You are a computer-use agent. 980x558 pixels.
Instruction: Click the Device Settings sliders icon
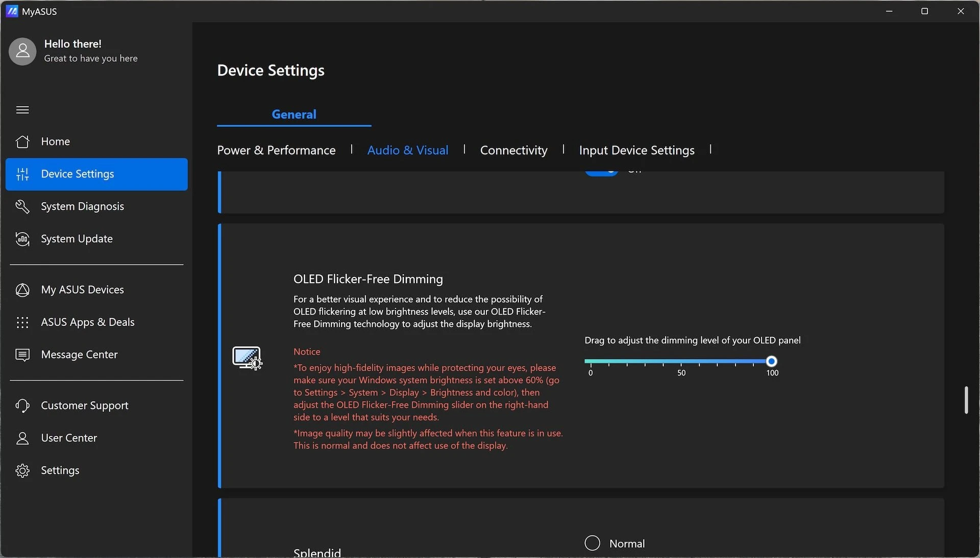pos(22,174)
